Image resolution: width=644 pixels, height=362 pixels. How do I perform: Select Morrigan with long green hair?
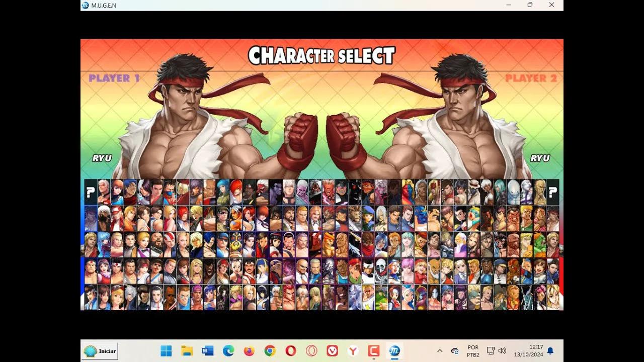pos(408,244)
